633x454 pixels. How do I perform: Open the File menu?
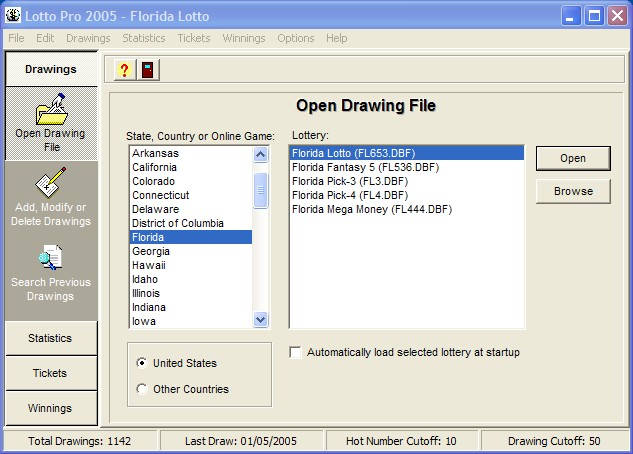tap(16, 38)
